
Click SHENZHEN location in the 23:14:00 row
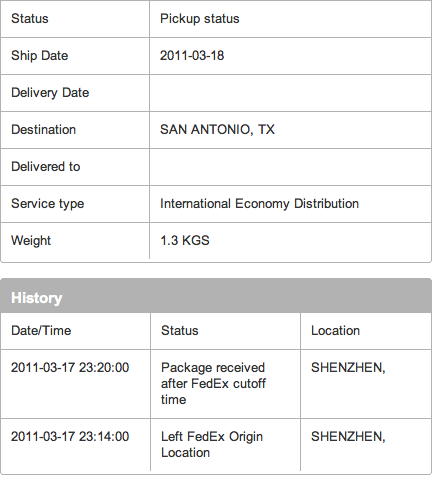point(348,437)
